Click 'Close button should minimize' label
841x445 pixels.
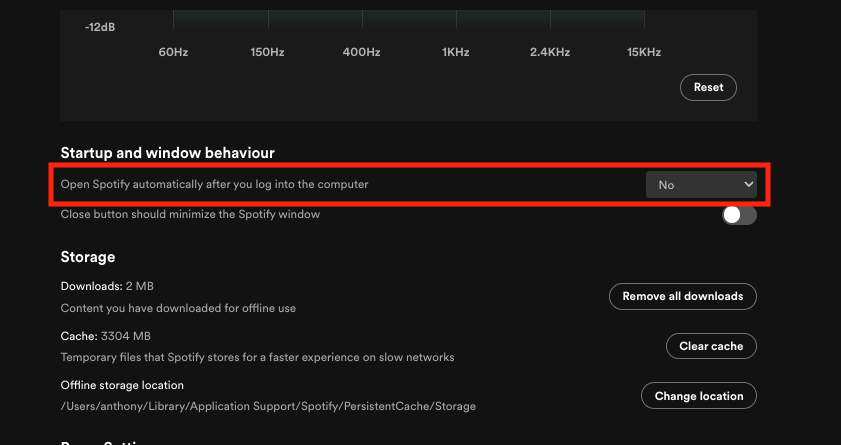[x=190, y=214]
